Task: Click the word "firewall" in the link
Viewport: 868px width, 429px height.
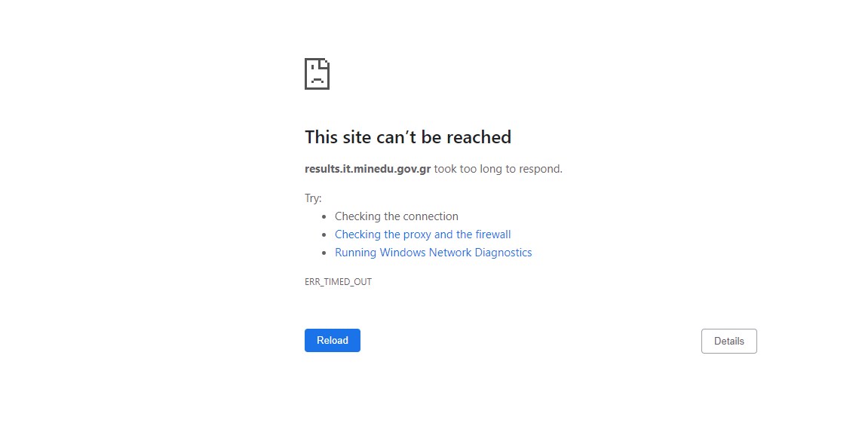Action: tap(493, 234)
